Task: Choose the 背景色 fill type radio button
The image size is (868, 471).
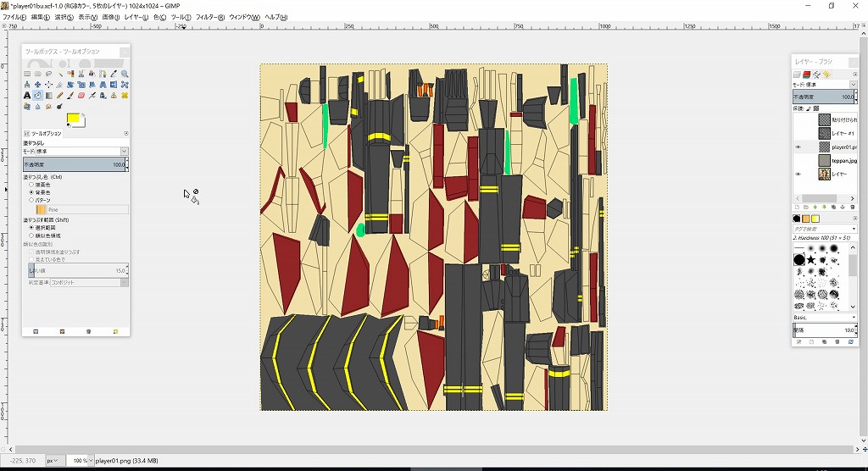Action: pos(31,192)
